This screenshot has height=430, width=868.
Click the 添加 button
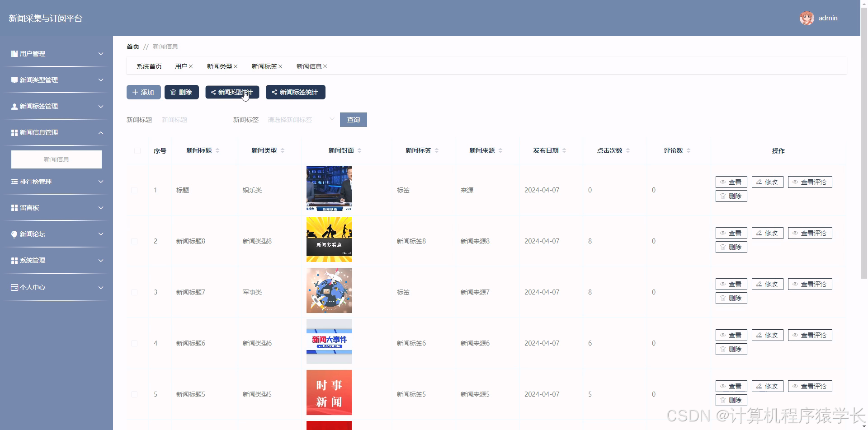click(143, 92)
